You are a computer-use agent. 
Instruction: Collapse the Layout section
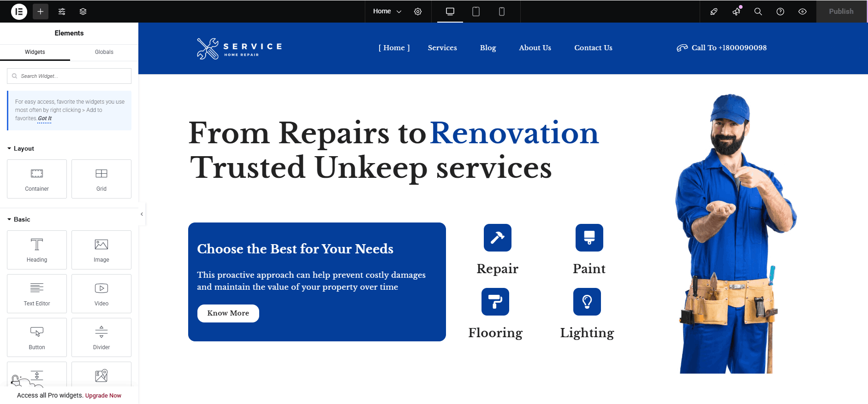point(21,148)
